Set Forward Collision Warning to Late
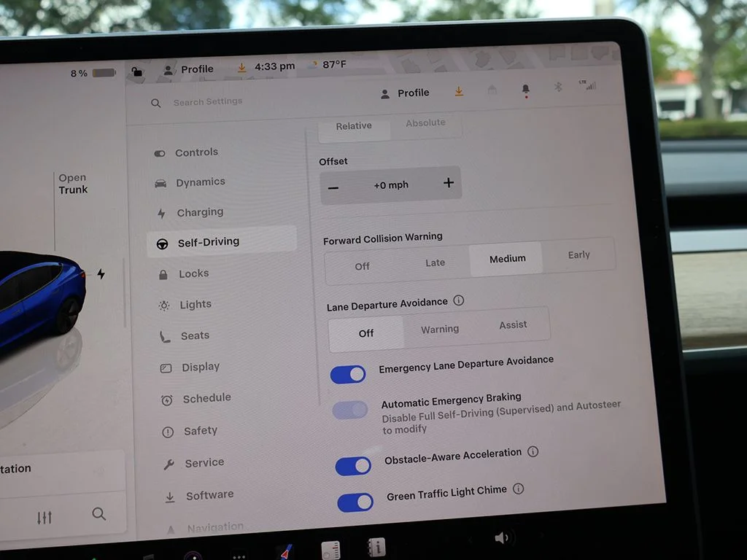 435,262
